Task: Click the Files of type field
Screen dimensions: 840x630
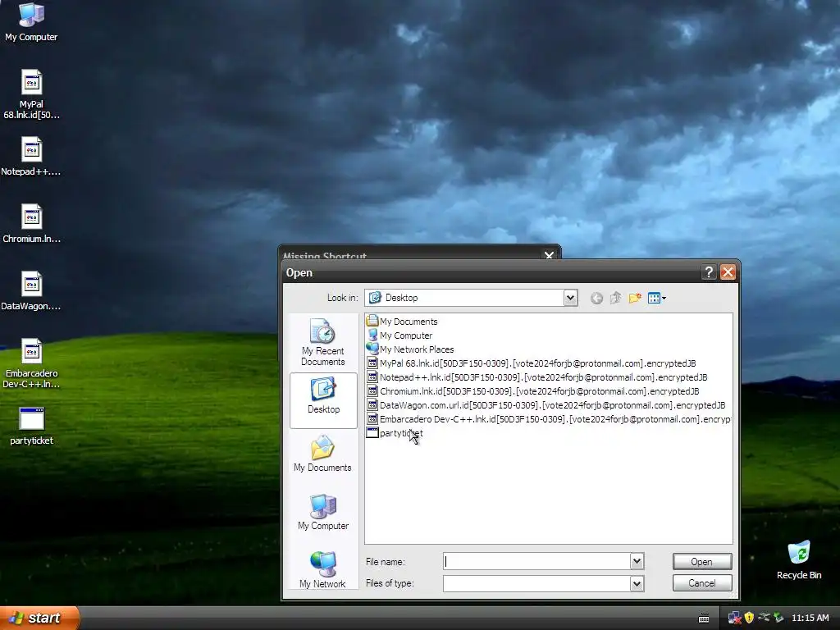Action: [x=536, y=583]
